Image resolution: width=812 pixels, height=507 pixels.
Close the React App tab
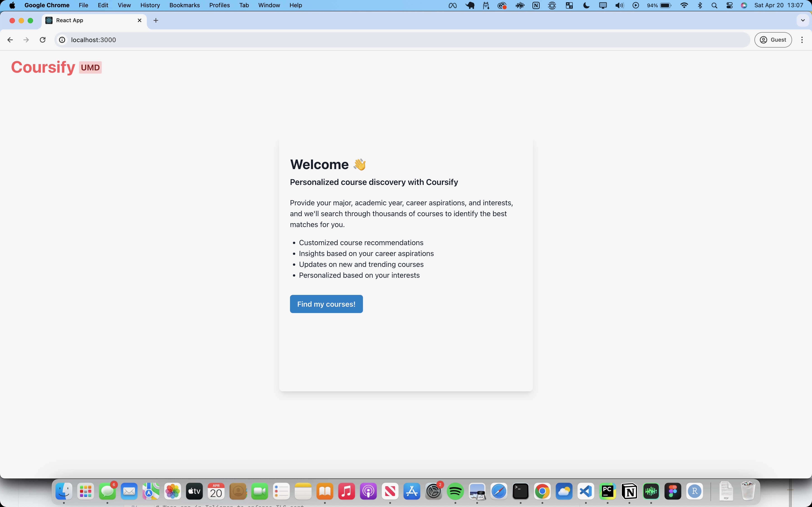tap(140, 20)
